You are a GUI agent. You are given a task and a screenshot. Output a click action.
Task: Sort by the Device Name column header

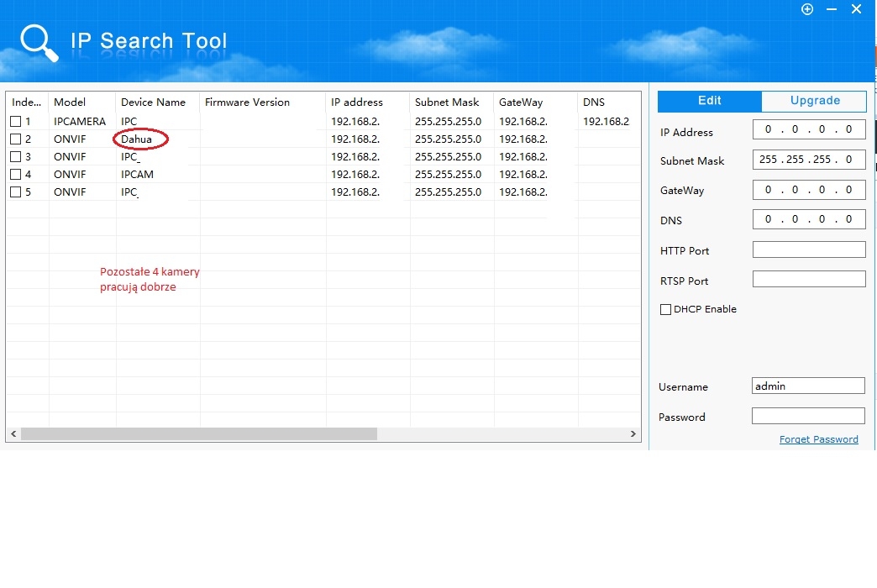coord(157,102)
